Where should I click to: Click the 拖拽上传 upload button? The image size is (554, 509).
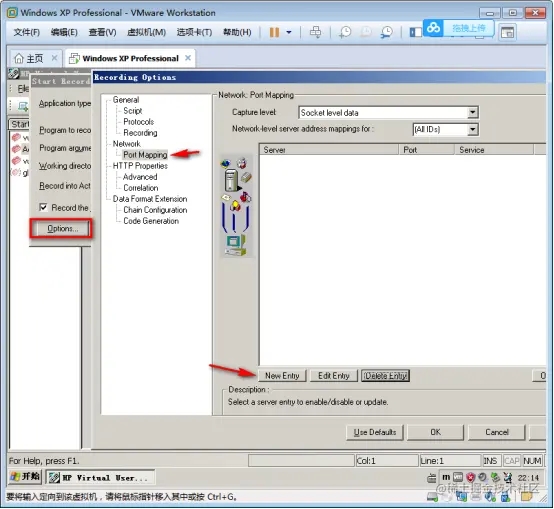[x=468, y=28]
